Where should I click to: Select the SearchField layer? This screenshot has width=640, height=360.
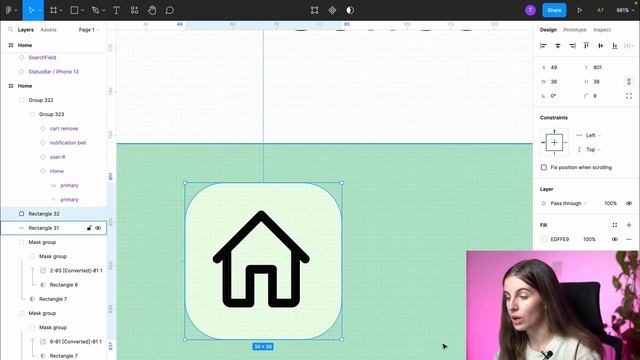pyautogui.click(x=53, y=58)
